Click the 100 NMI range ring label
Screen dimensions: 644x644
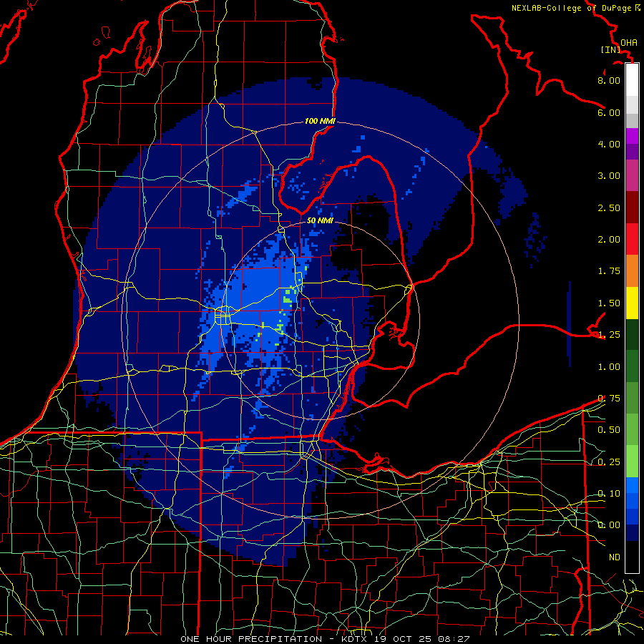320,121
